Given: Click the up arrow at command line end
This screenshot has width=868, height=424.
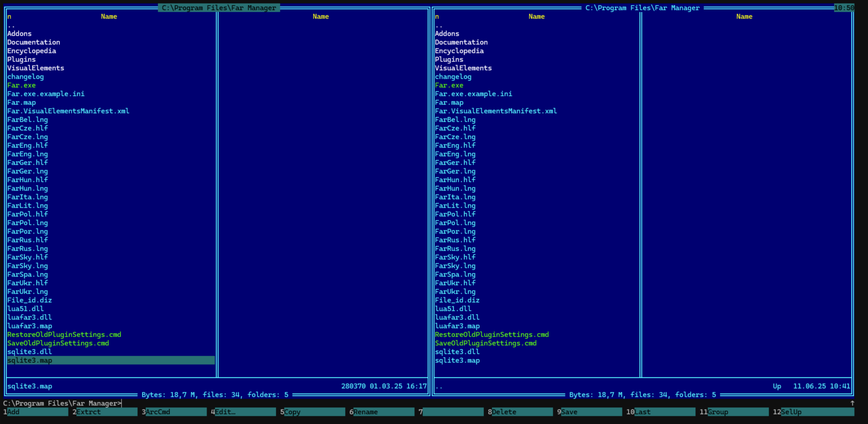Looking at the screenshot, I should pyautogui.click(x=852, y=403).
